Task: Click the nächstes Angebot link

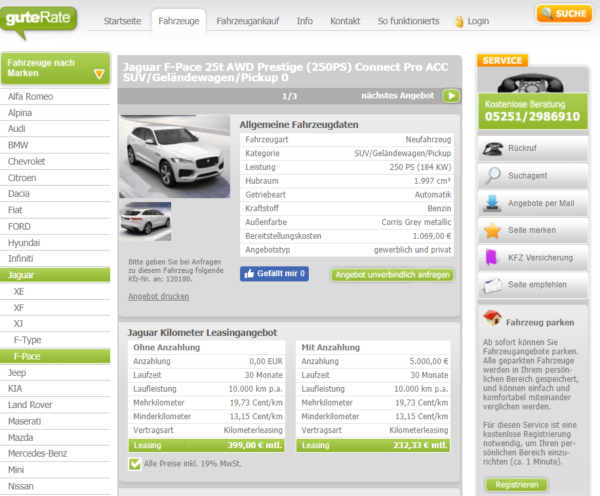Action: (398, 96)
